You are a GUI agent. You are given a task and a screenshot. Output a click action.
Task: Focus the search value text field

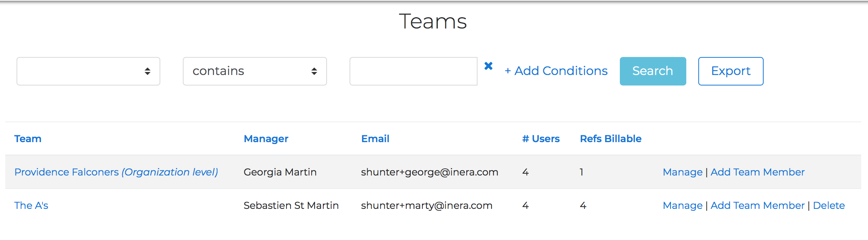point(413,71)
